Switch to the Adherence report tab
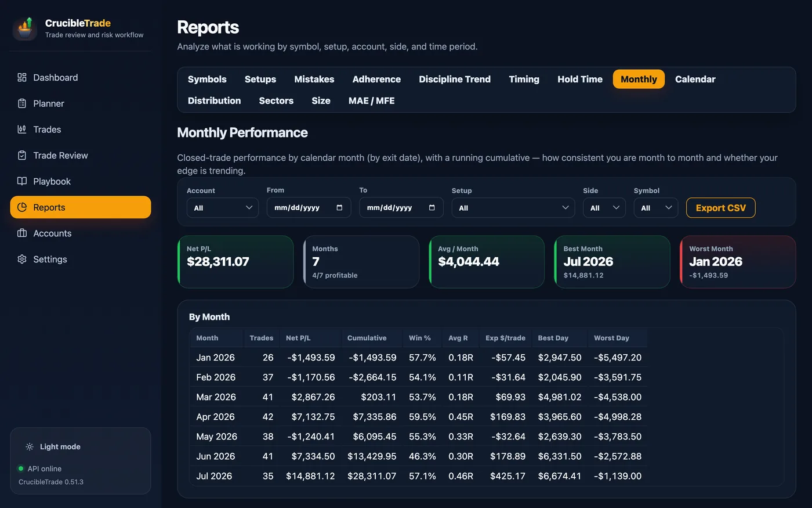 pos(376,79)
